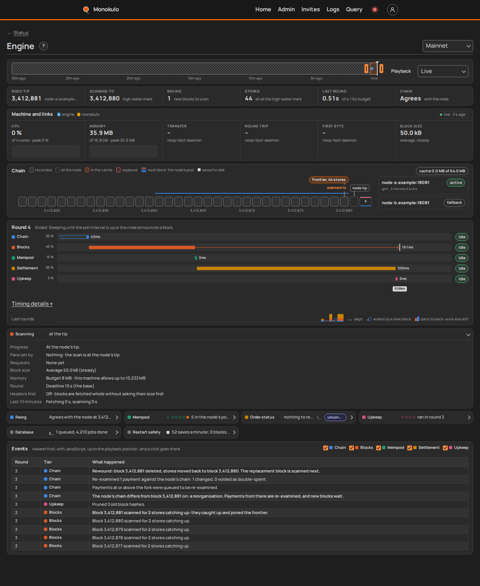
Task: Click the event row for block 3,412,877 scanned
Action: [240, 546]
